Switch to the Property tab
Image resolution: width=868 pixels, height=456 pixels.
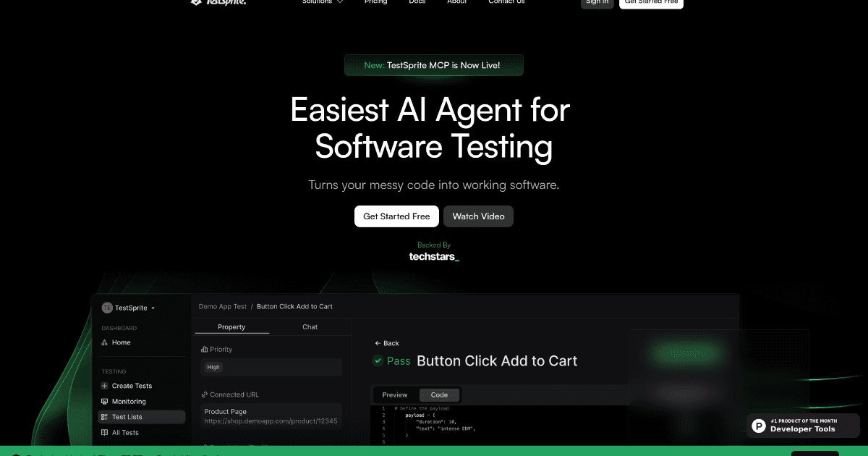tap(231, 327)
